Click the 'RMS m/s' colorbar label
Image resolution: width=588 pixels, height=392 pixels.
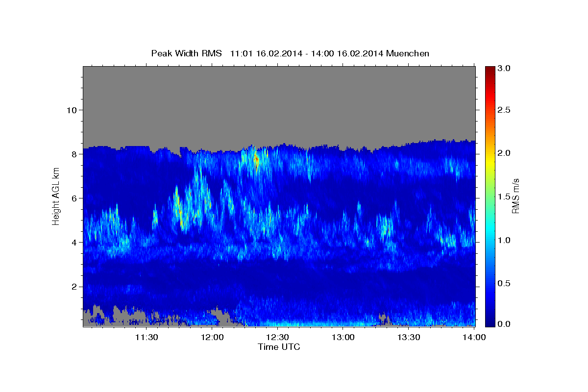click(515, 196)
